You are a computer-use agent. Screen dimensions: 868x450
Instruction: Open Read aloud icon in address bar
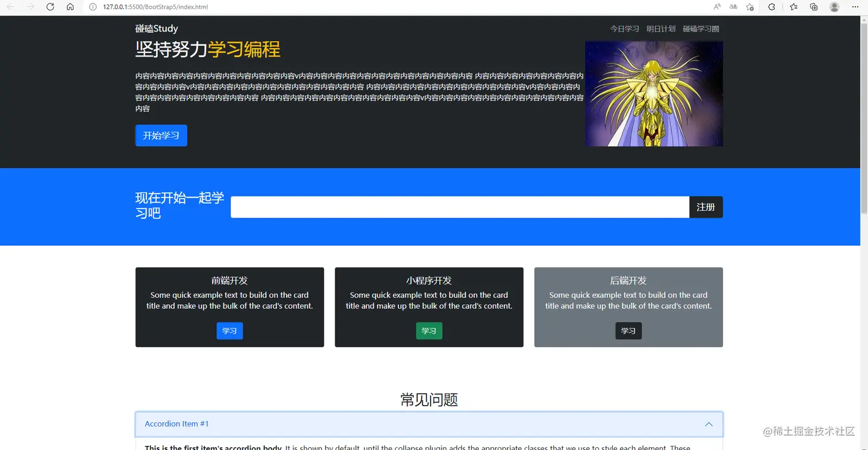tap(717, 7)
